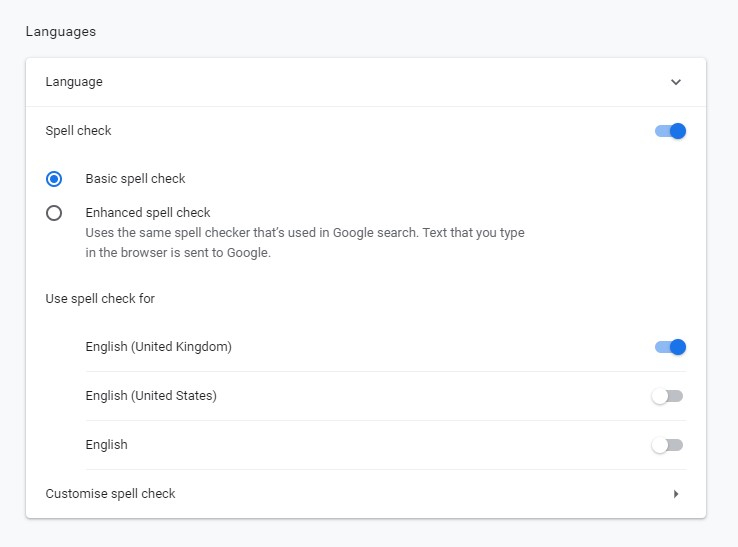Screen dimensions: 738x547
Task: Click the 'English (United States)' language label
Action: 151,396
